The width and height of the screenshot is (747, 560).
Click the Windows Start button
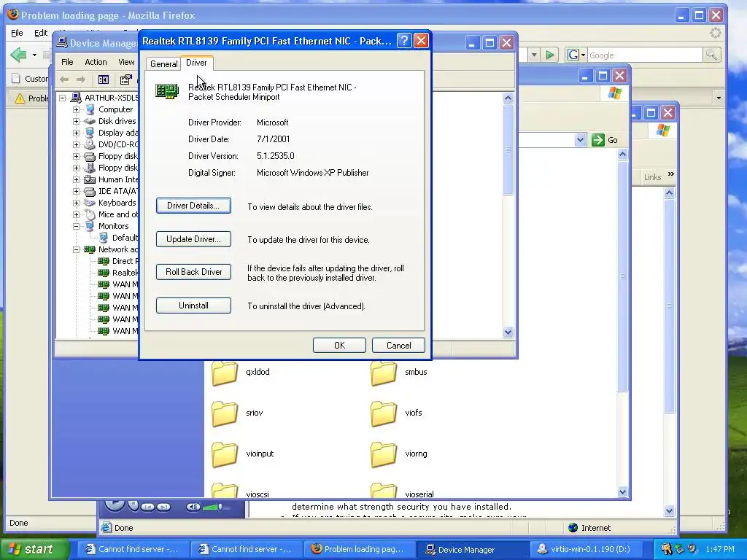tap(34, 549)
